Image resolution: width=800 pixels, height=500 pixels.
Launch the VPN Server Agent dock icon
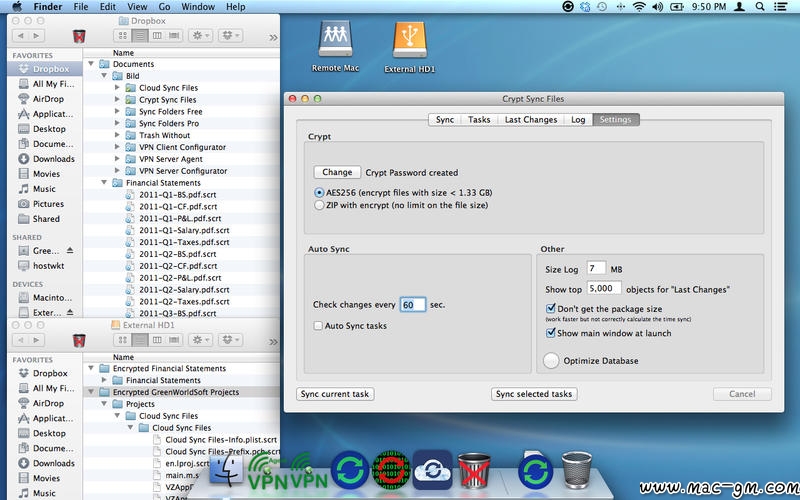pyautogui.click(x=266, y=471)
